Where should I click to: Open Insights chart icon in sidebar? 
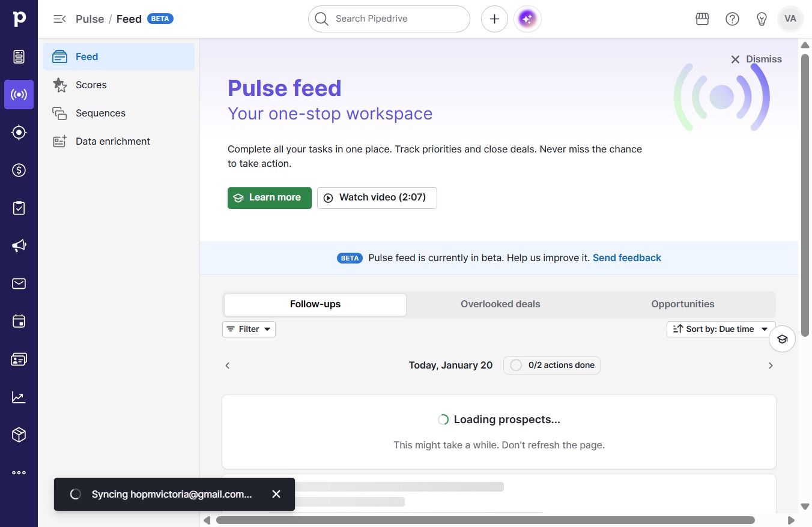click(x=19, y=397)
